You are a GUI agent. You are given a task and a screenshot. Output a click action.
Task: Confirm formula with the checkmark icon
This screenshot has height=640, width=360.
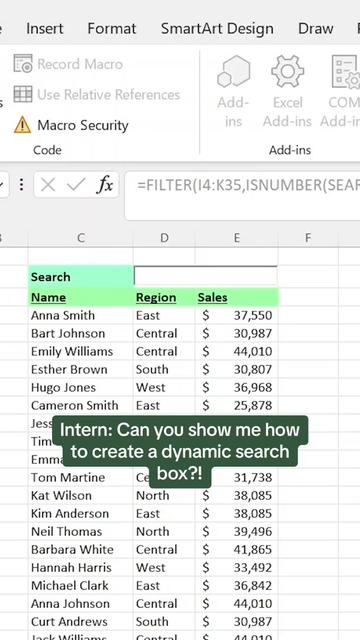point(76,185)
